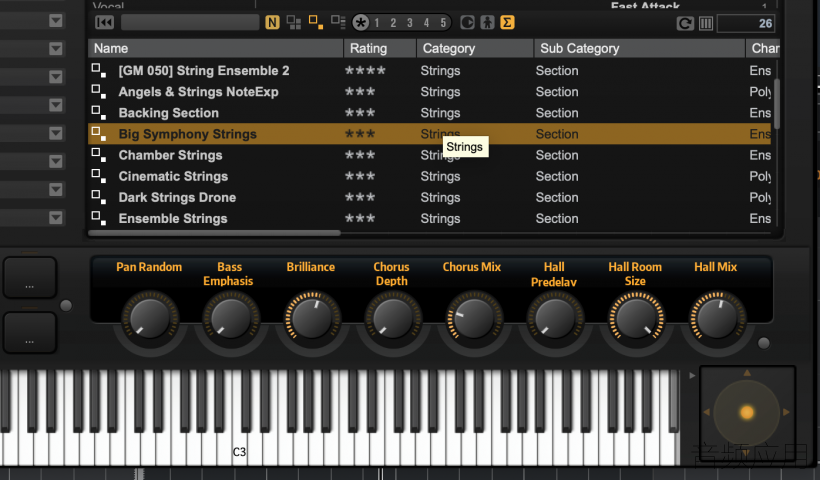820x480 pixels.
Task: Click the orange center dot of the sphere control
Action: coord(747,413)
